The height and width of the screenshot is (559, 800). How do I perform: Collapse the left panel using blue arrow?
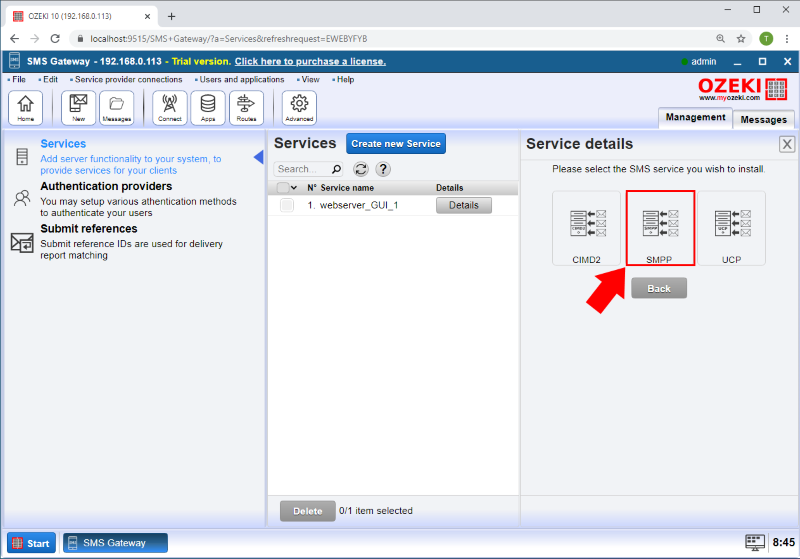click(259, 157)
